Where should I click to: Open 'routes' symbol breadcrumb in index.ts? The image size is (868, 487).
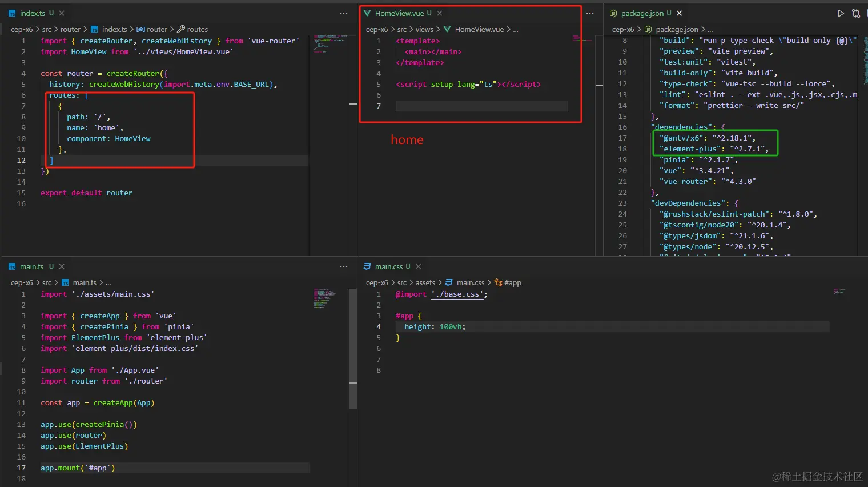pos(197,29)
